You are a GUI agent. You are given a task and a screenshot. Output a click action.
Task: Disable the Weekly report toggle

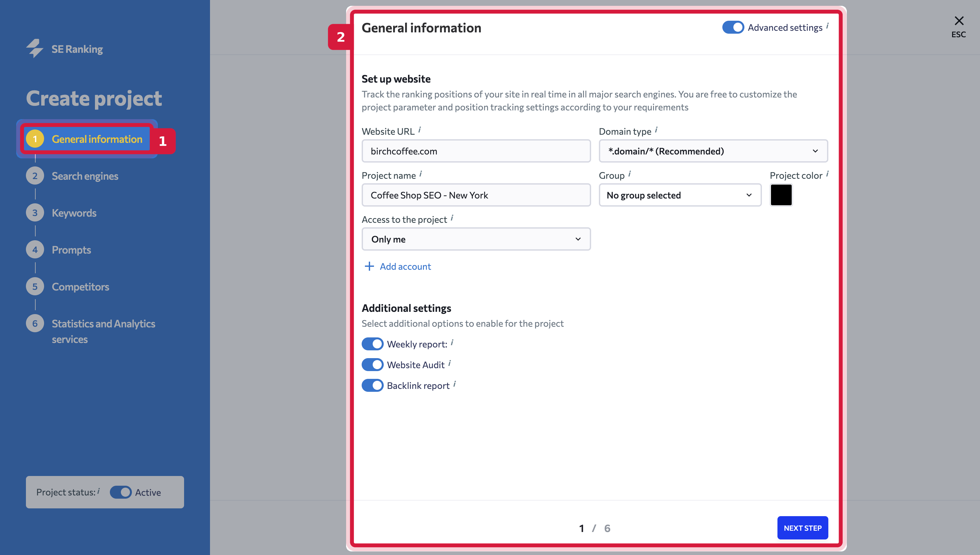372,344
